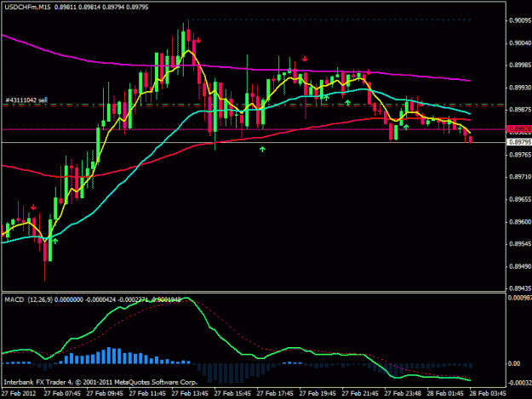Click the 0.89875 price axis label
Screen dimensions: 532x399
point(520,110)
